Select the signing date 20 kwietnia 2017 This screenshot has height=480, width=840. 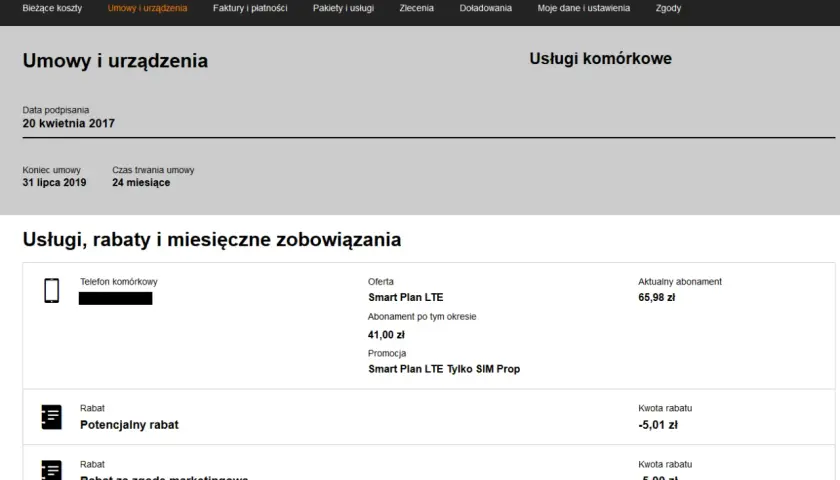coord(69,123)
